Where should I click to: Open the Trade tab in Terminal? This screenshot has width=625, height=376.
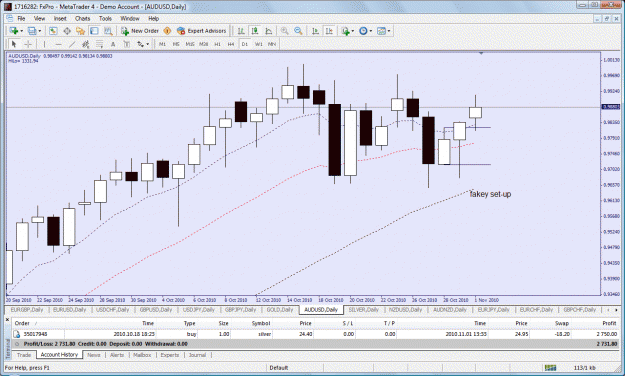pyautogui.click(x=24, y=355)
